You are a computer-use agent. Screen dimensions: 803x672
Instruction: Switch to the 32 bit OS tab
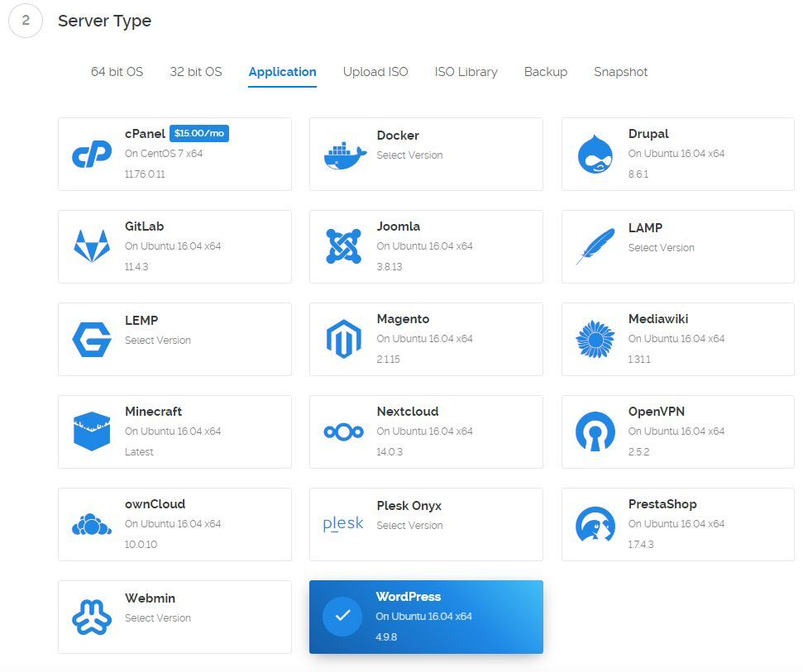(x=196, y=72)
